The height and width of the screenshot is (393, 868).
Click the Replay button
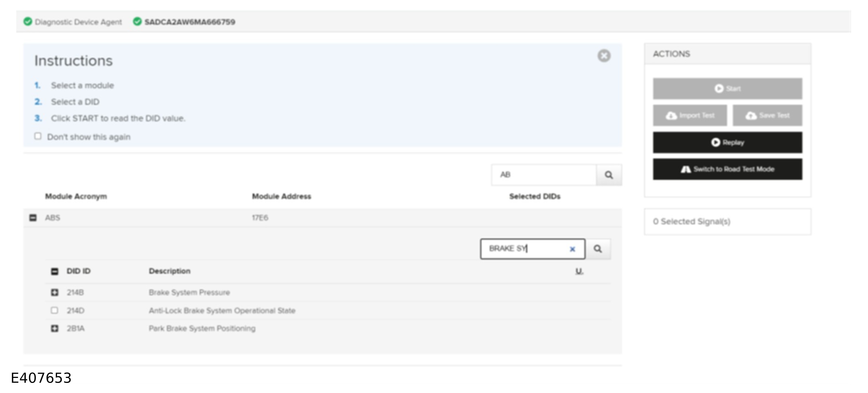(x=727, y=142)
